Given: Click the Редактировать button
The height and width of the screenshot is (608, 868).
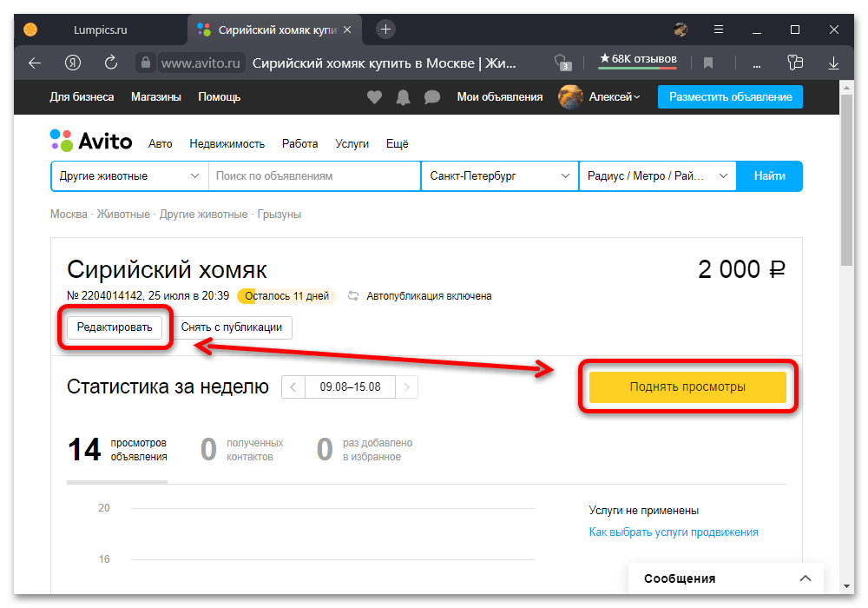Looking at the screenshot, I should pyautogui.click(x=115, y=327).
